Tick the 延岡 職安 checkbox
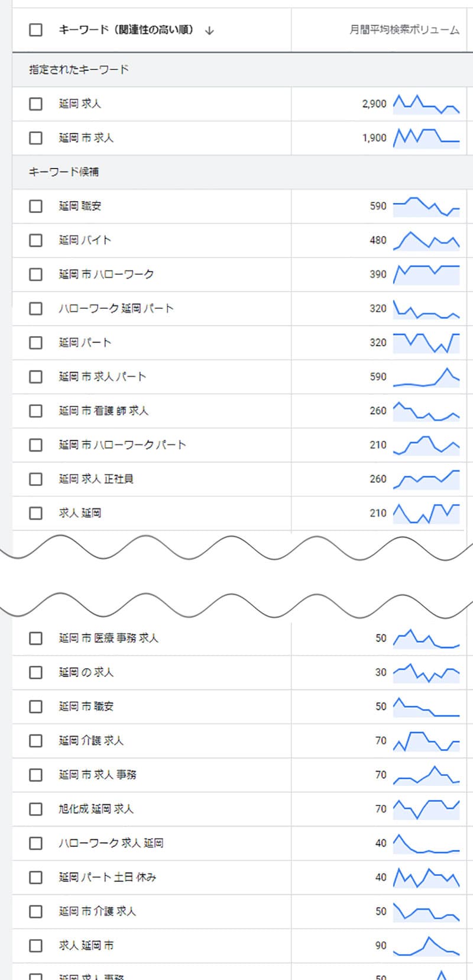The image size is (473, 980). coord(36,206)
